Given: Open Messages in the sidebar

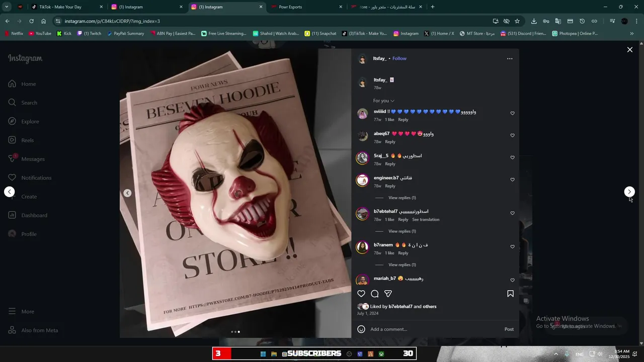Looking at the screenshot, I should pos(26,159).
